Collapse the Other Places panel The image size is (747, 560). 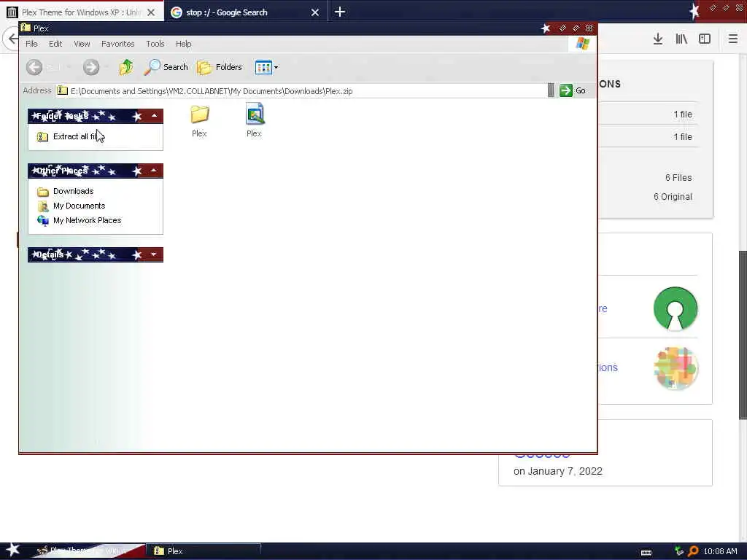pos(154,171)
